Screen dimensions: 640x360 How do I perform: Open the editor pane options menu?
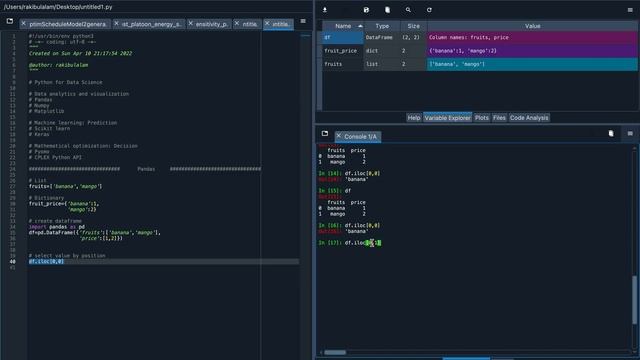[x=303, y=21]
